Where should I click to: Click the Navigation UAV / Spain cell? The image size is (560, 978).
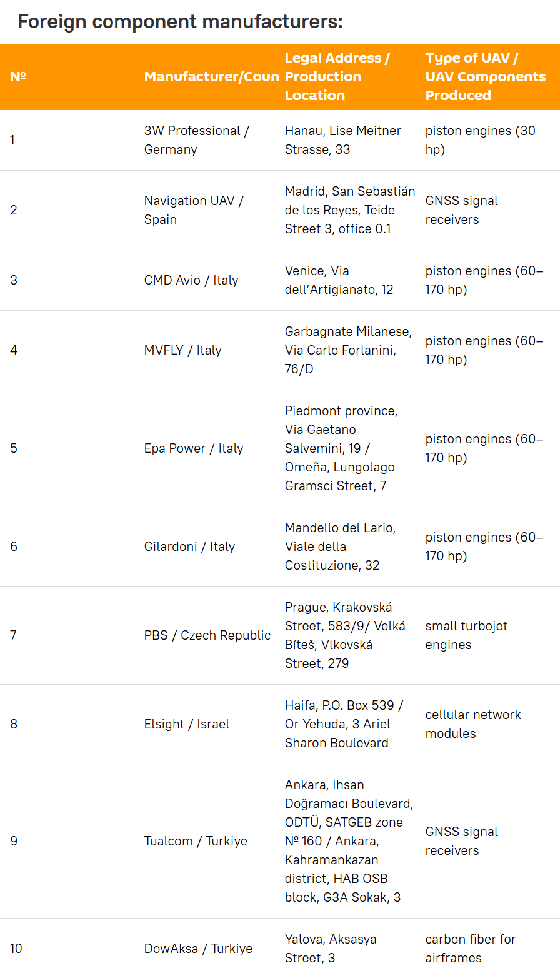[194, 210]
